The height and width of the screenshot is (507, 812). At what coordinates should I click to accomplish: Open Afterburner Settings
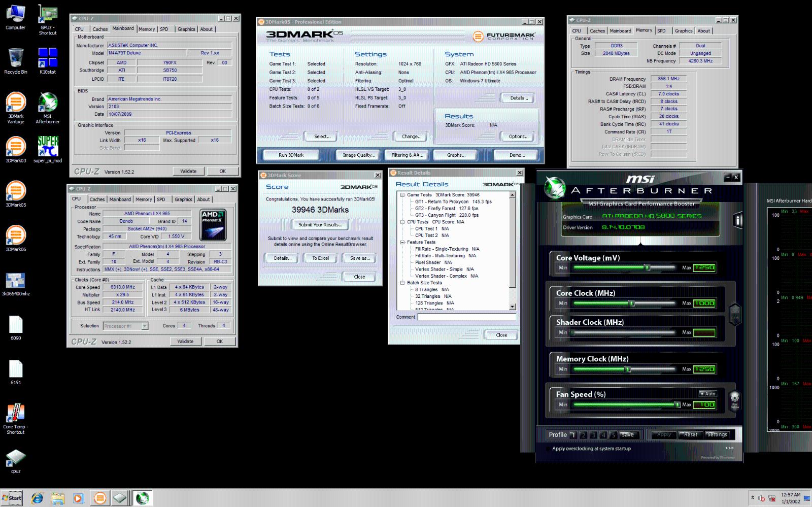click(x=717, y=434)
